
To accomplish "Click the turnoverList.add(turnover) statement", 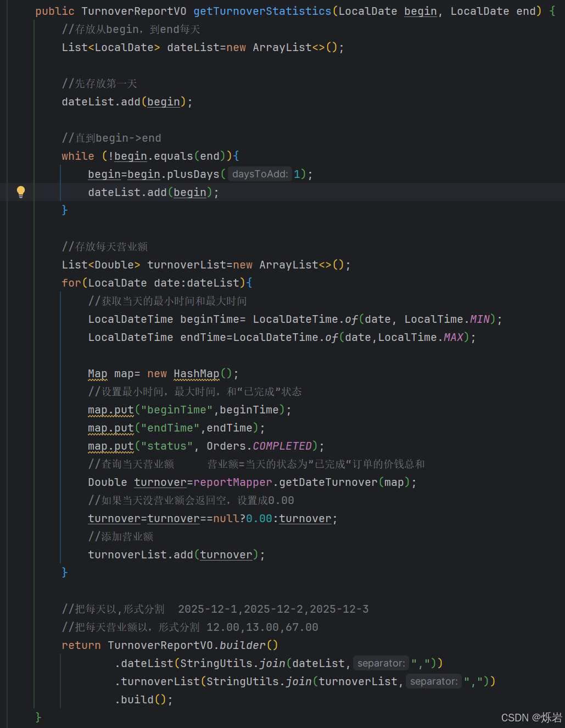I will [x=177, y=555].
